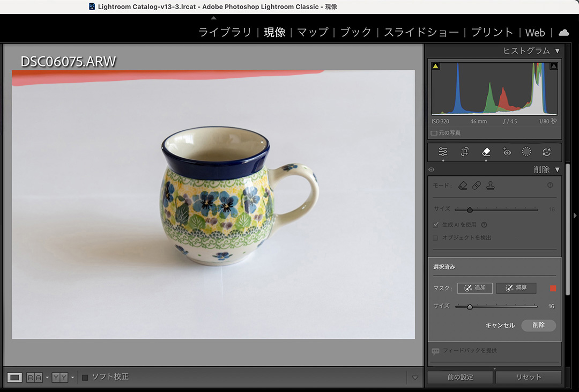Click the red mask overlay color swatch
579x392 pixels.
tap(553, 288)
